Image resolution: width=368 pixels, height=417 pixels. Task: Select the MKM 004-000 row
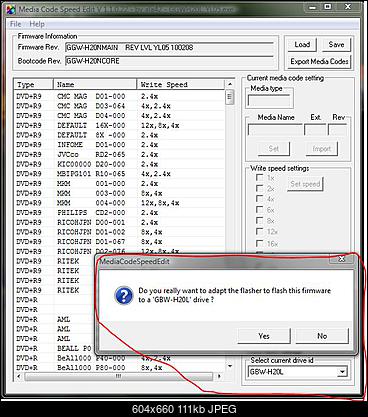(119, 203)
